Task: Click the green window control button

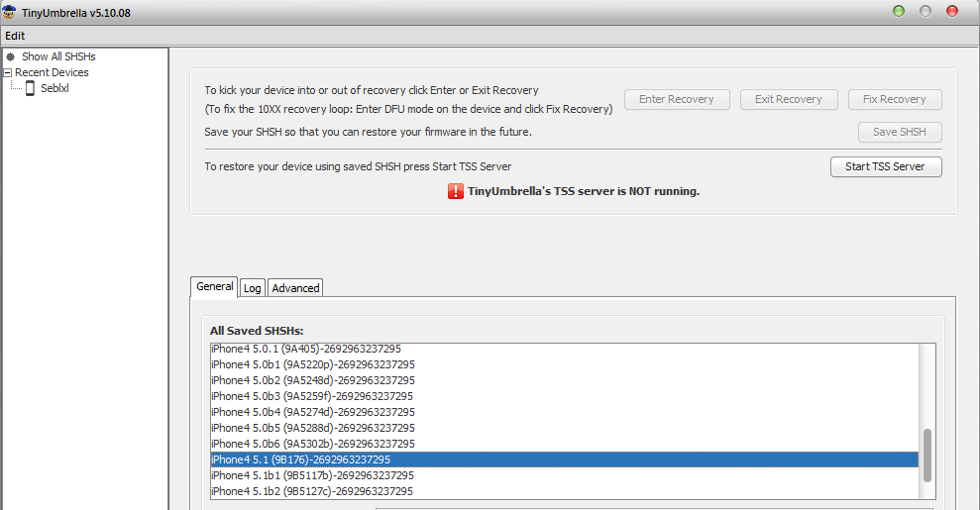Action: coord(899,11)
